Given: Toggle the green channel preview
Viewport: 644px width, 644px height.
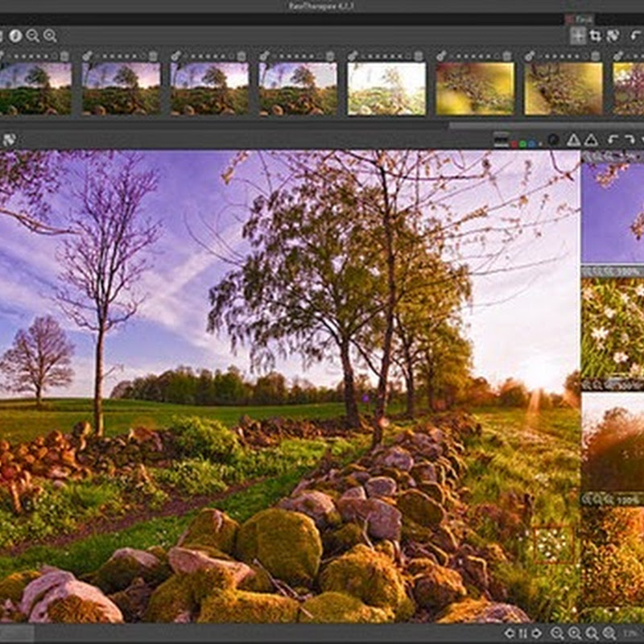Looking at the screenshot, I should pos(522,143).
